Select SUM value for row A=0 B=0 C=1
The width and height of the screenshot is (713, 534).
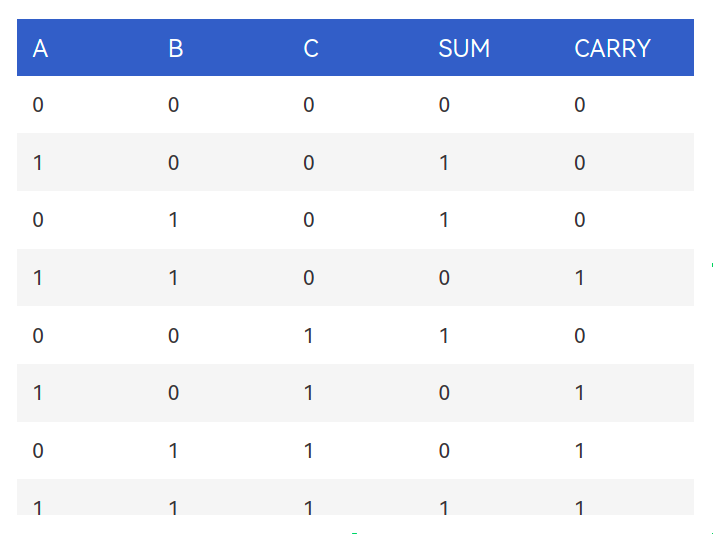(444, 336)
